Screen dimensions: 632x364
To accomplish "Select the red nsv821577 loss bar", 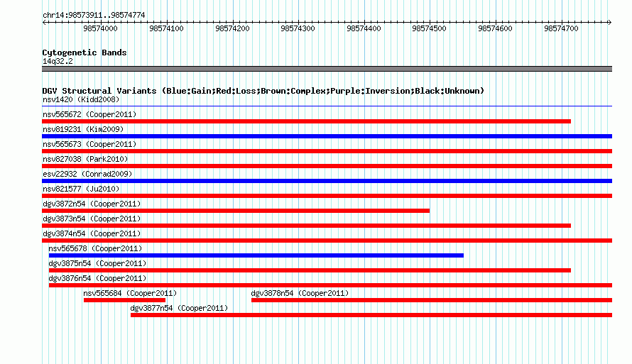I will 327,196.
